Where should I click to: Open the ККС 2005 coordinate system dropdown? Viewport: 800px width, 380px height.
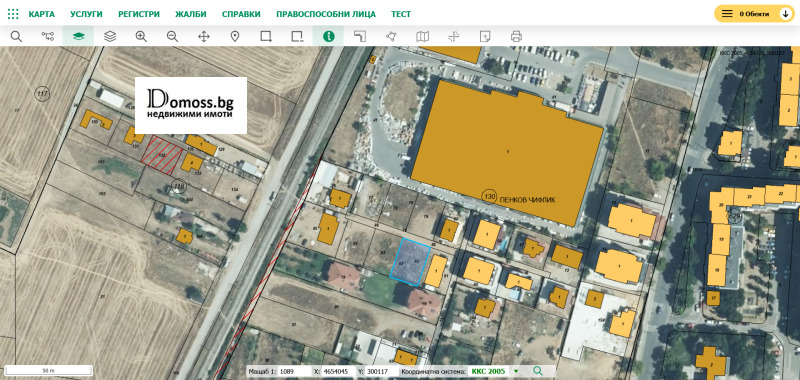pos(495,371)
